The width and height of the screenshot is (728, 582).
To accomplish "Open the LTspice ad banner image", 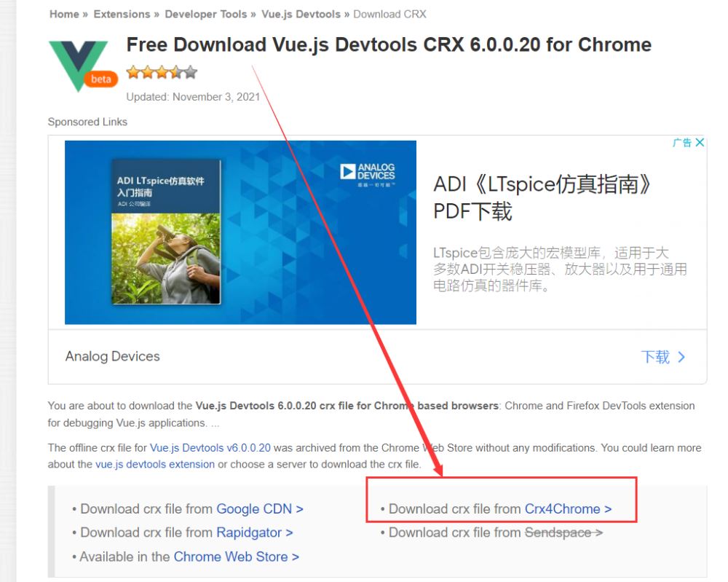I will coord(240,232).
